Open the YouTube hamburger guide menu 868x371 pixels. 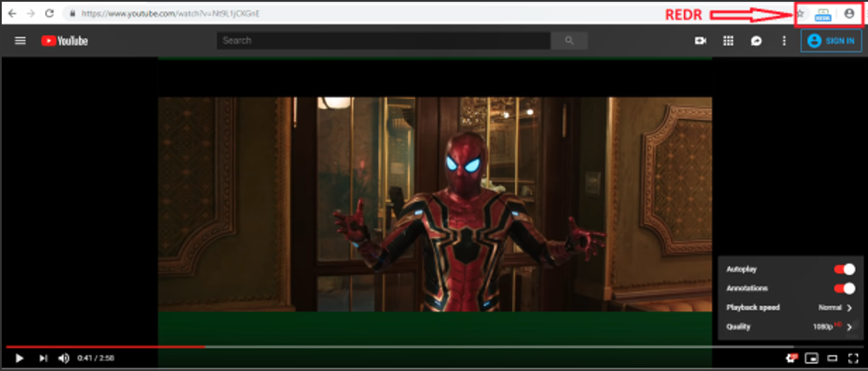[21, 41]
